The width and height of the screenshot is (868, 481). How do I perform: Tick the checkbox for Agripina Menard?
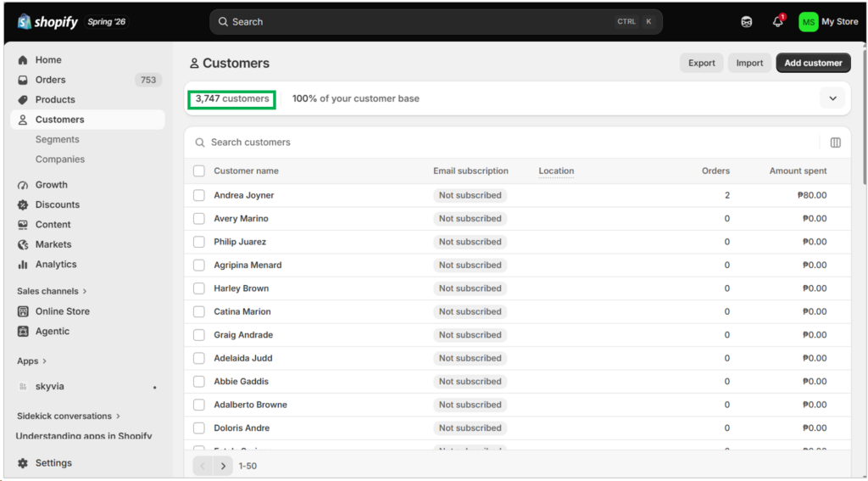[198, 265]
